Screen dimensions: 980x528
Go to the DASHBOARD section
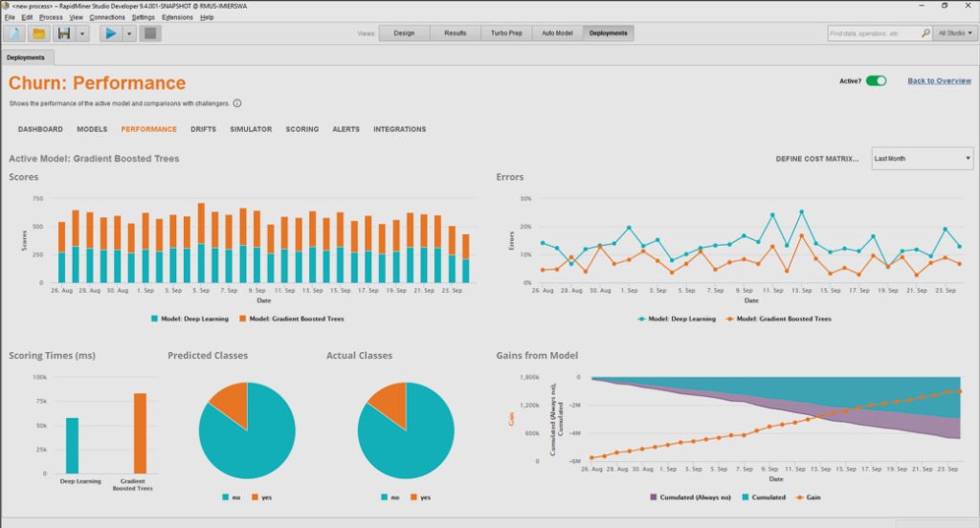(40, 129)
